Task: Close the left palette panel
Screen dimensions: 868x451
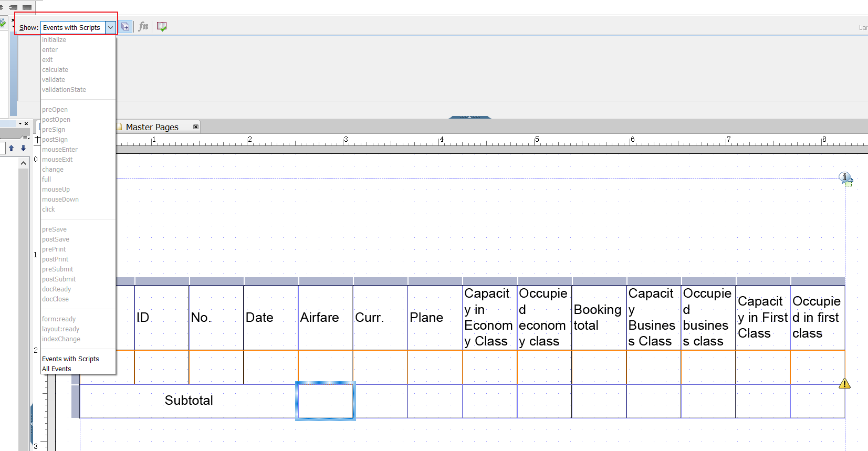Action: 26,123
